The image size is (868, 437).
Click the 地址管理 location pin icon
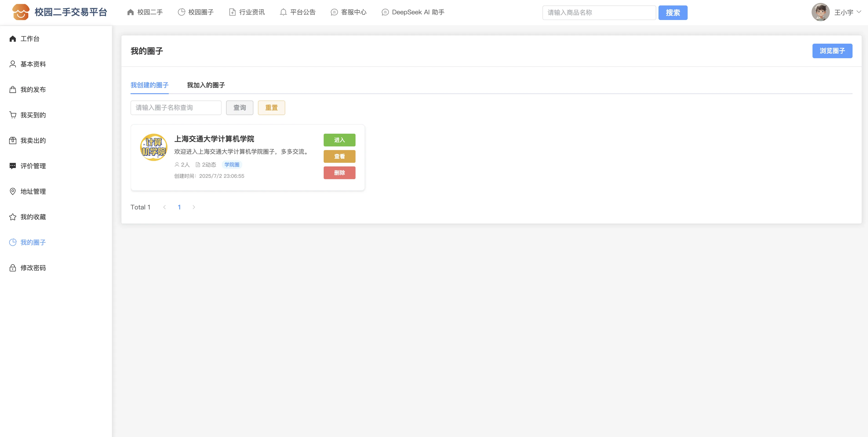pyautogui.click(x=13, y=191)
